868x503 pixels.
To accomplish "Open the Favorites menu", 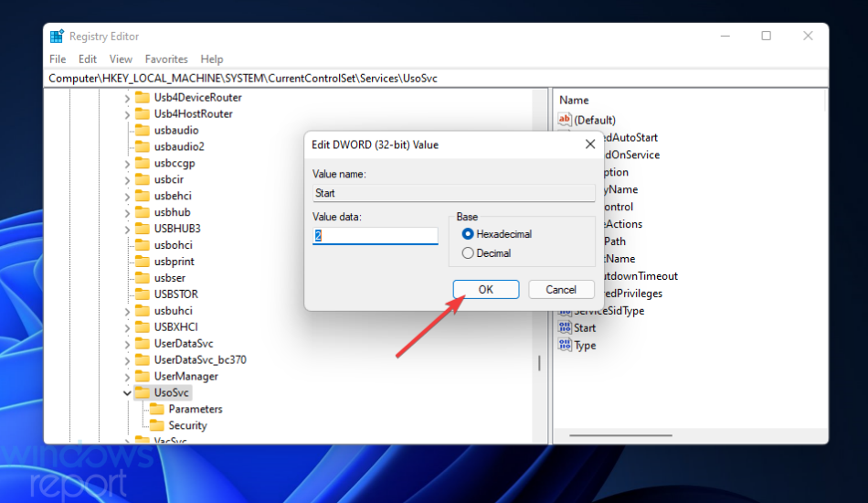I will pyautogui.click(x=166, y=59).
